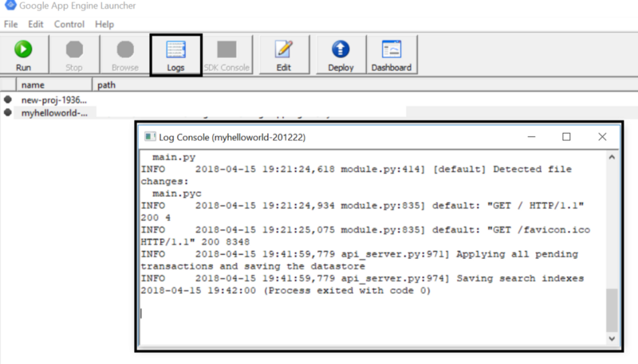Select the myhelloworld project row

pos(53,113)
